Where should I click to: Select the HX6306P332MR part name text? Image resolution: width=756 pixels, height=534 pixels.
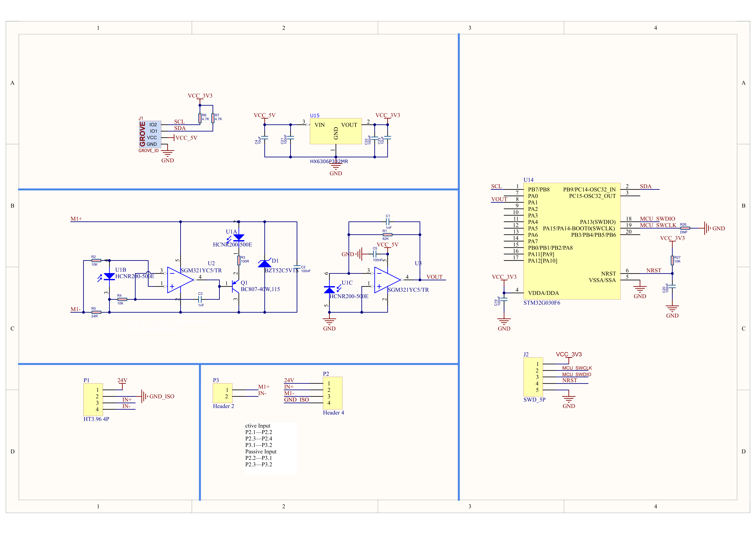coord(329,161)
